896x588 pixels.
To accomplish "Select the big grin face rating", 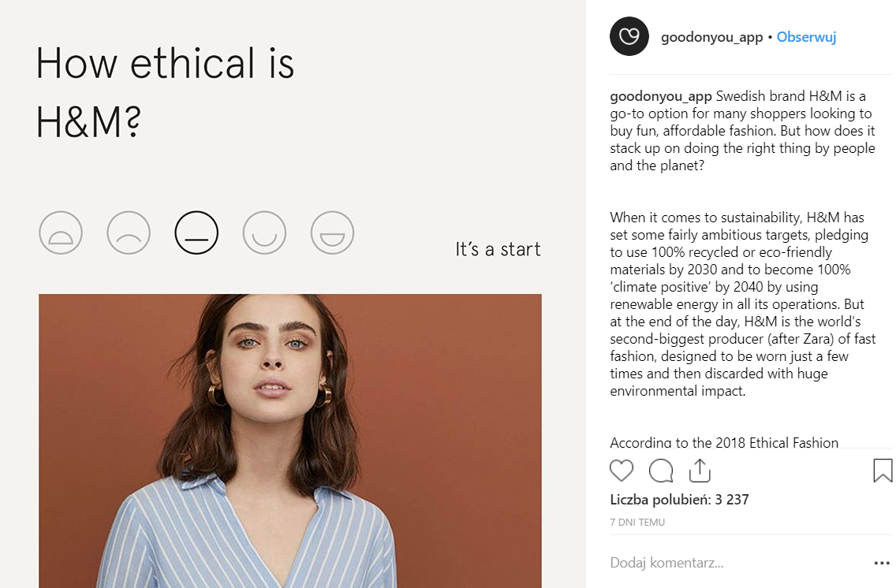I will pos(332,233).
